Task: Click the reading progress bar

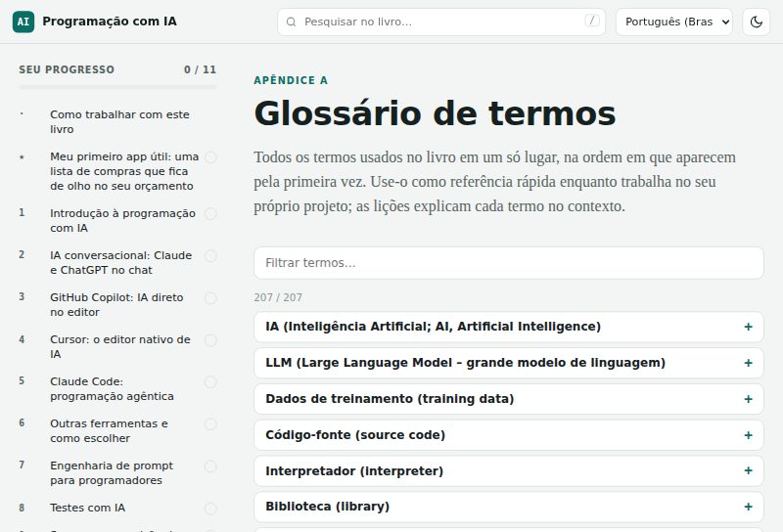Action: click(x=117, y=87)
